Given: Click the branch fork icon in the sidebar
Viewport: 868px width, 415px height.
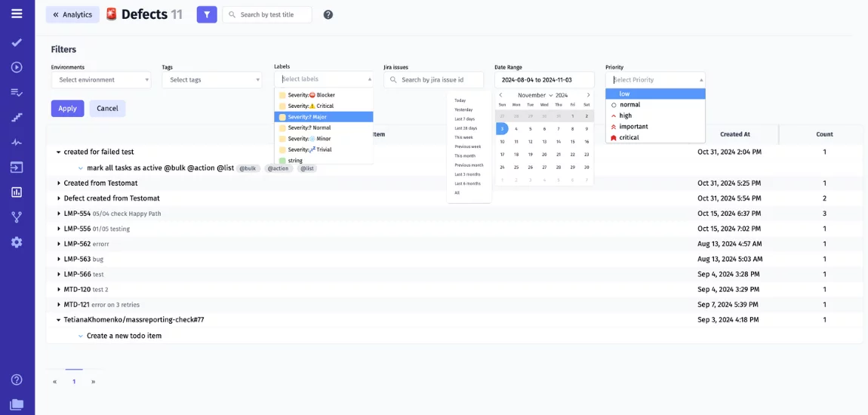Looking at the screenshot, I should (17, 217).
